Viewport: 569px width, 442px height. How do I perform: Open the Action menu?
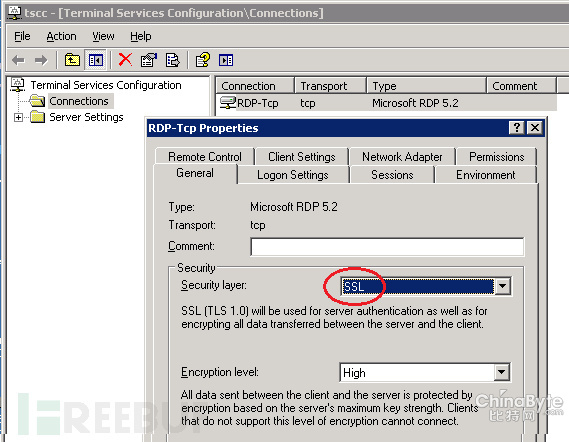point(61,36)
